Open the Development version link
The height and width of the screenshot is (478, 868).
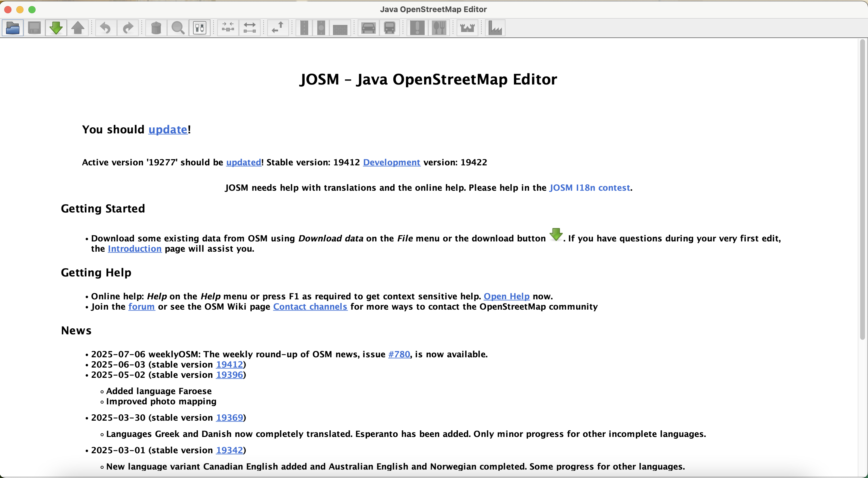click(391, 162)
